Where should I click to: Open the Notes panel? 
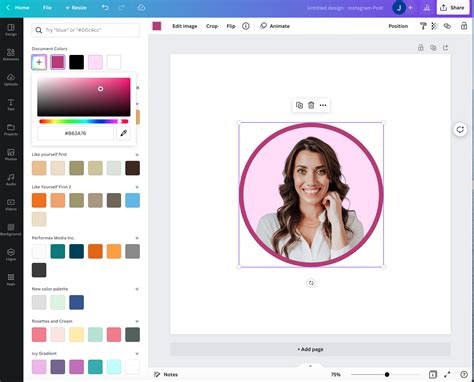click(x=166, y=375)
